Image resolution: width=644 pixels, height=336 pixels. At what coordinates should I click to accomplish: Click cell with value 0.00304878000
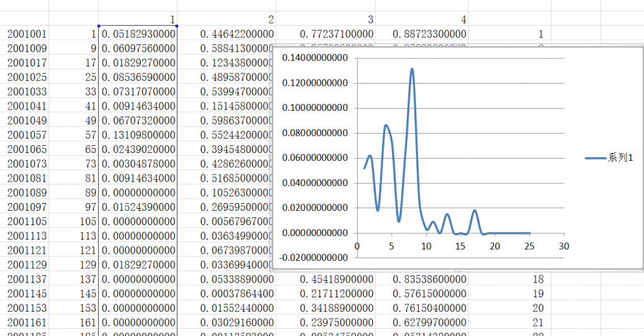point(138,163)
